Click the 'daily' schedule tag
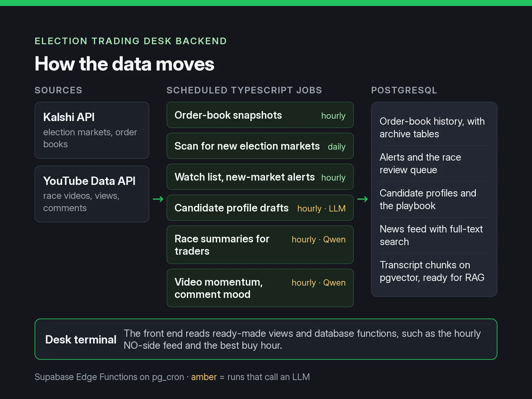Image resolution: width=532 pixels, height=399 pixels. click(x=336, y=147)
